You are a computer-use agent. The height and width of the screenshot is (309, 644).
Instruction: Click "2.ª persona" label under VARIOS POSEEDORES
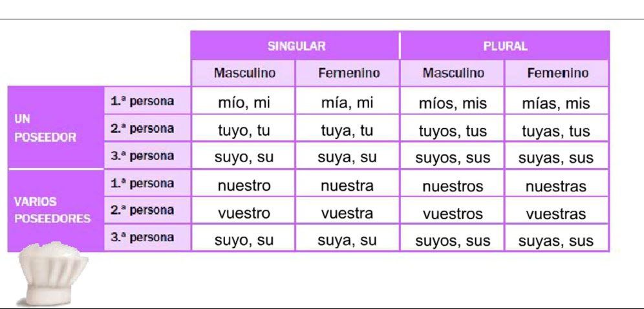(x=147, y=210)
